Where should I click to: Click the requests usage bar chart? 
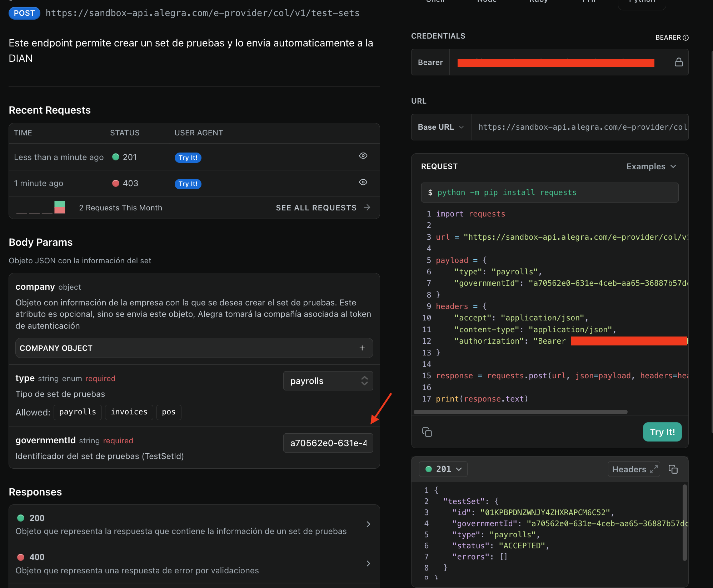[x=60, y=207]
